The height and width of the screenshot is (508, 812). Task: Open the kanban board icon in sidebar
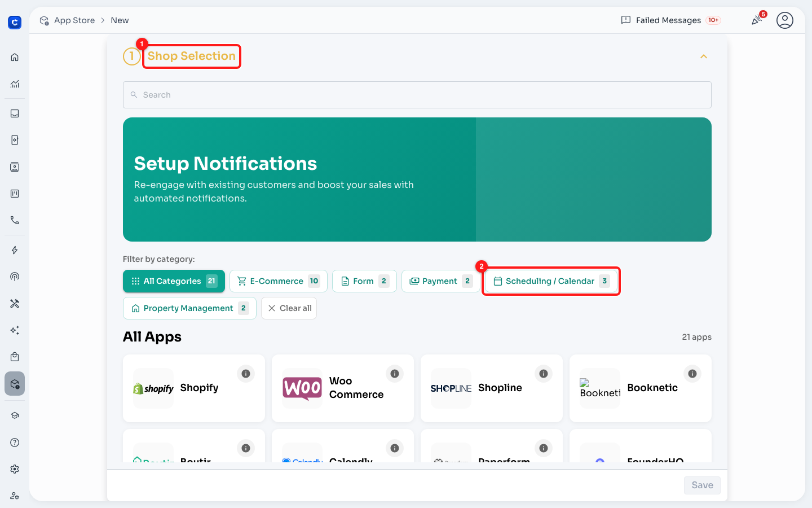pyautogui.click(x=15, y=194)
